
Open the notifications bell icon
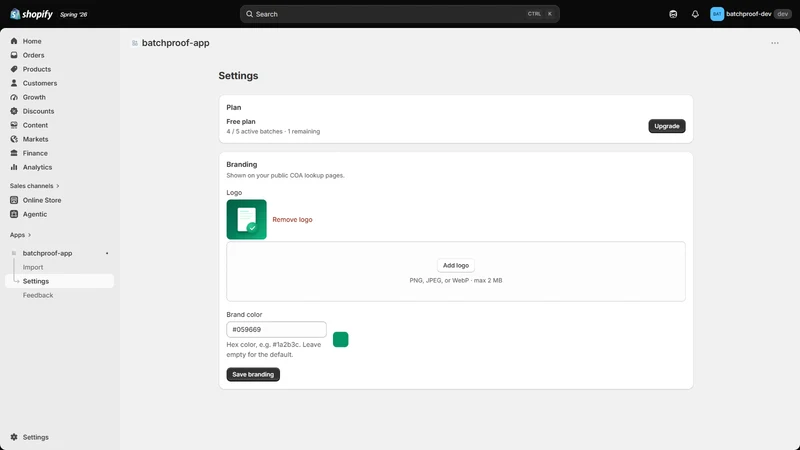pyautogui.click(x=695, y=14)
